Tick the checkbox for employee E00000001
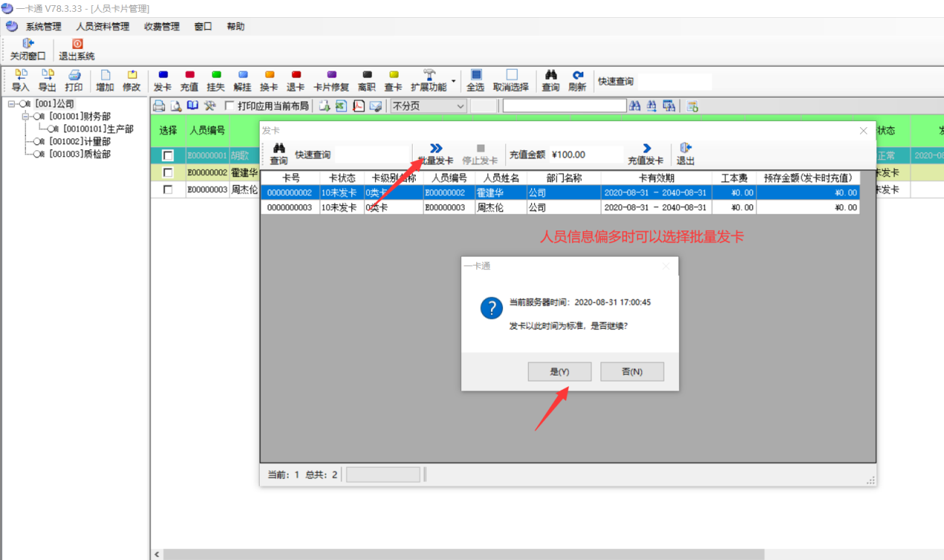Image resolution: width=944 pixels, height=560 pixels. click(x=168, y=155)
